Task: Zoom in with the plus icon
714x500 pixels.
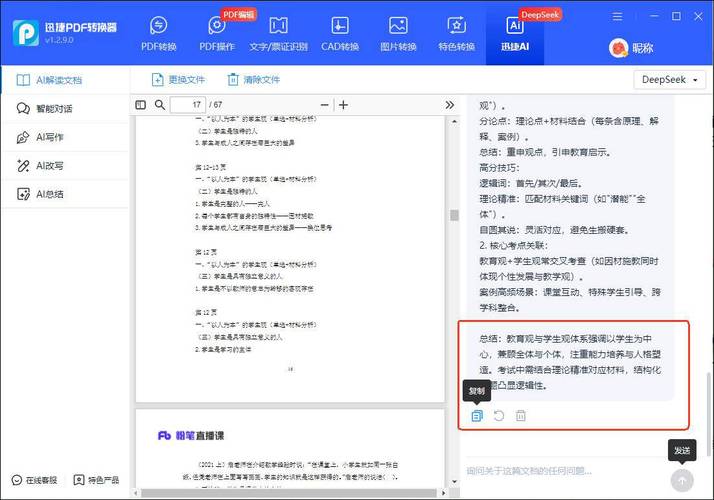Action: tap(343, 105)
